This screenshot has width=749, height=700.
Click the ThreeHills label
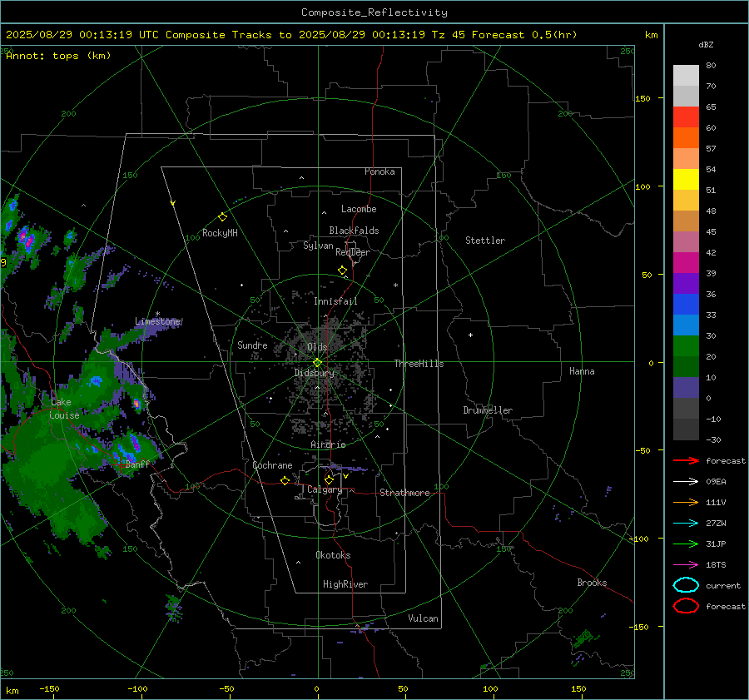click(419, 364)
